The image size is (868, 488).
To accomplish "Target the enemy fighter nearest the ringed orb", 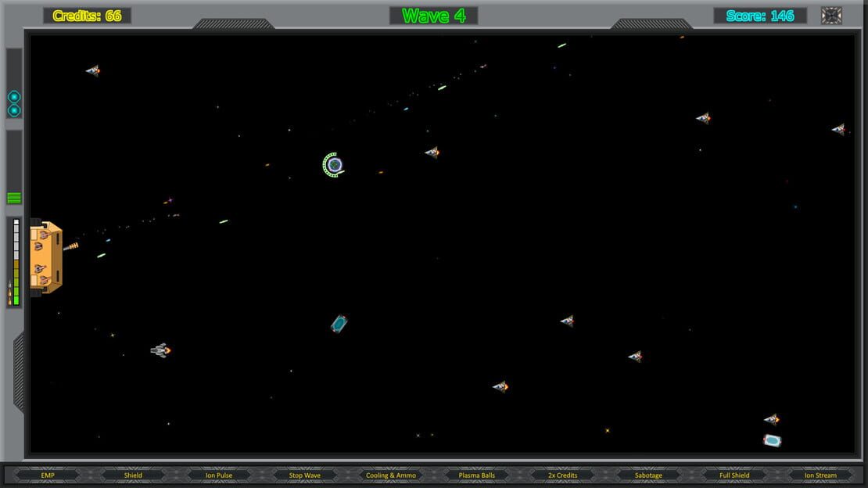I will (x=432, y=152).
